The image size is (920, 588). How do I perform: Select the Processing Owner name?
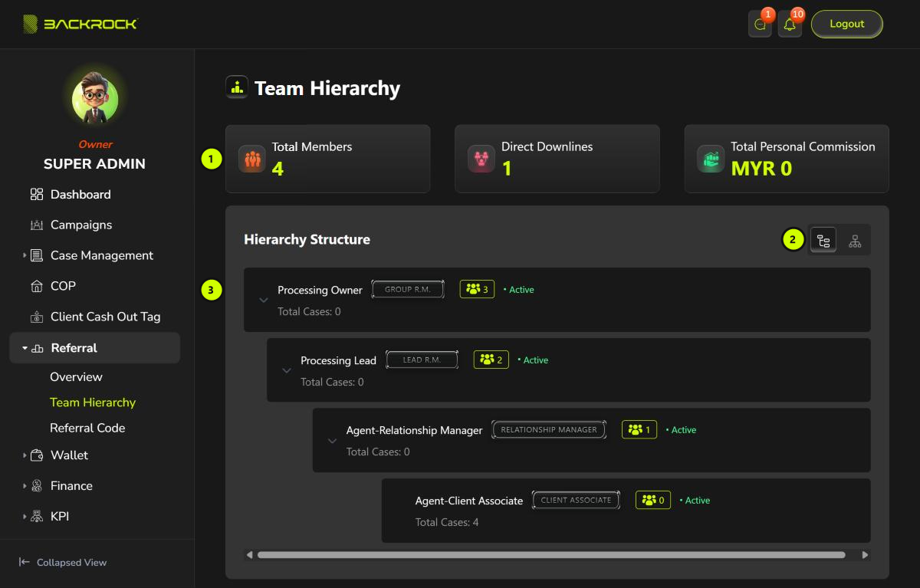[320, 291]
